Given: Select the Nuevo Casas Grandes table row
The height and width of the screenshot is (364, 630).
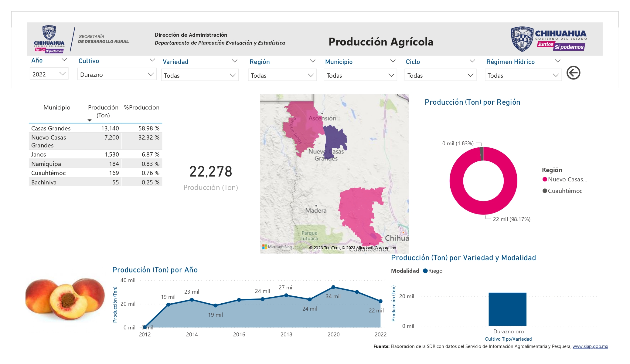Looking at the screenshot, I should click(95, 141).
